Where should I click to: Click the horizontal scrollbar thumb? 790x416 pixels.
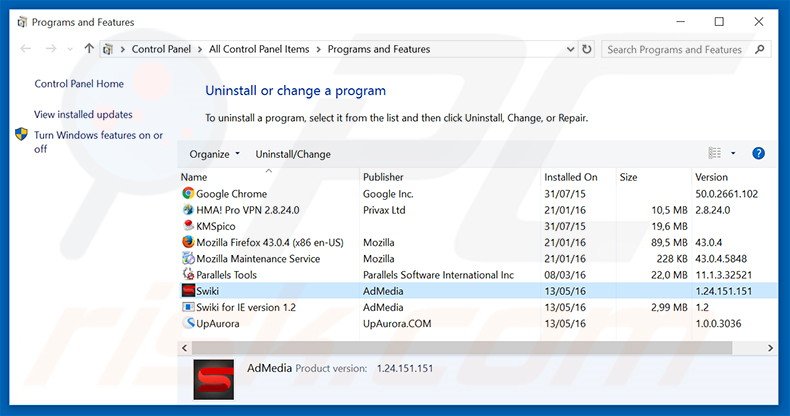pyautogui.click(x=462, y=348)
